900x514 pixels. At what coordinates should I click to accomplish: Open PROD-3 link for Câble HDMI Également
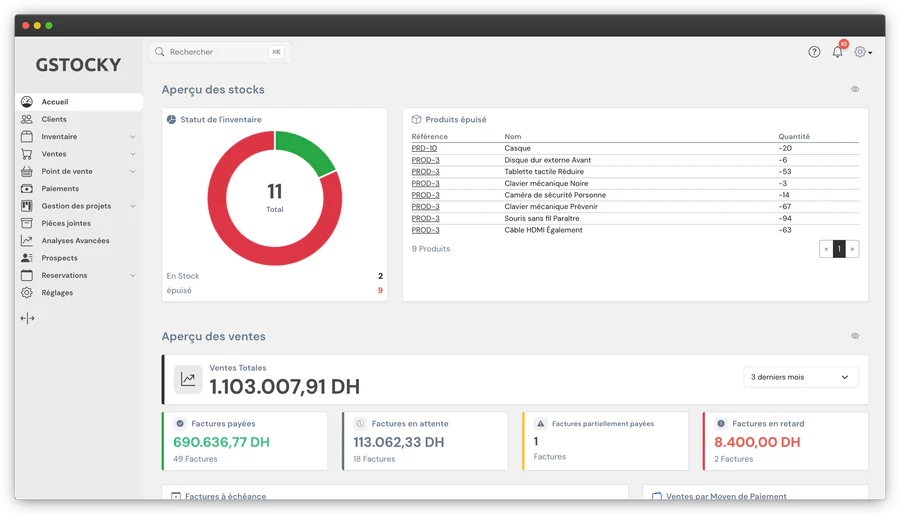coord(425,230)
